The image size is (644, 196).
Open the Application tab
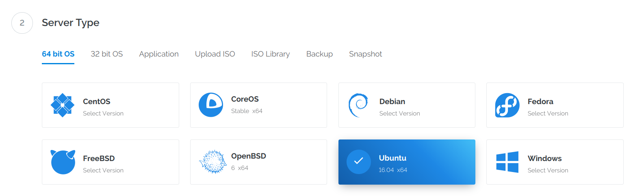[159, 54]
